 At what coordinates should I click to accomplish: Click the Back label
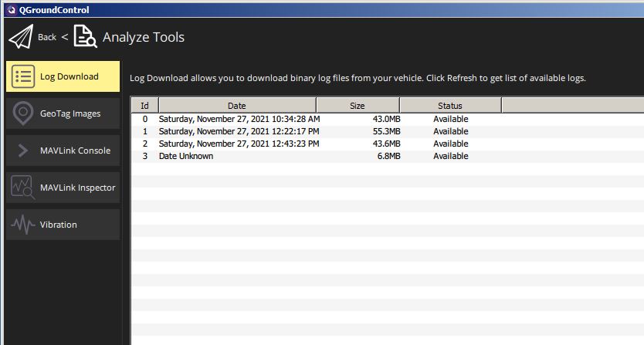click(x=47, y=37)
